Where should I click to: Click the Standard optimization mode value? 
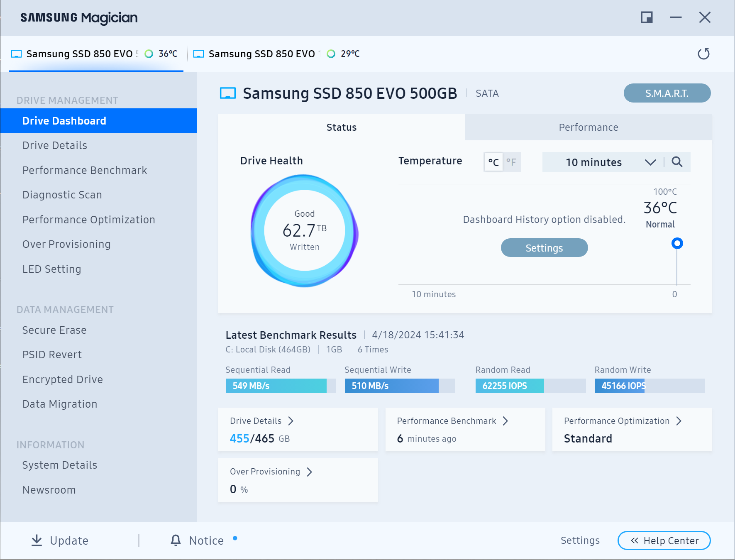[588, 438]
